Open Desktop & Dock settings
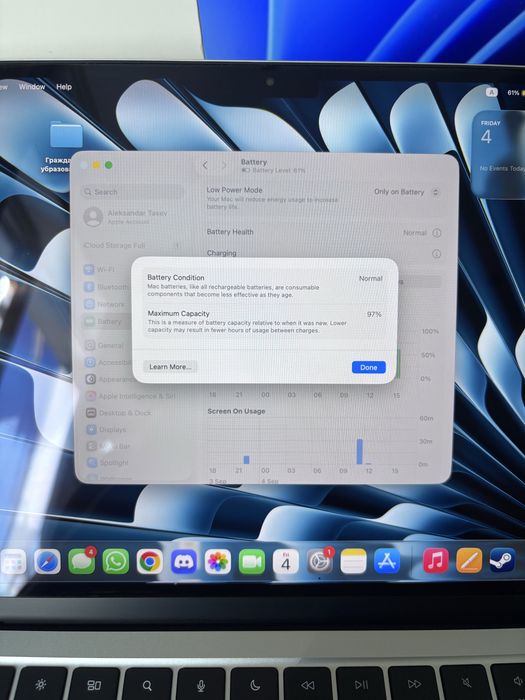The width and height of the screenshot is (525, 700). (x=119, y=413)
